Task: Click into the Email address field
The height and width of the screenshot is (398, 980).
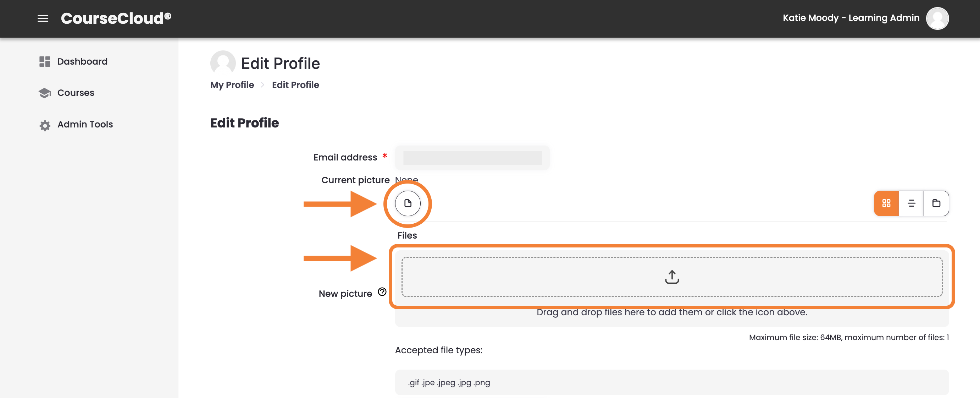Action: tap(472, 157)
